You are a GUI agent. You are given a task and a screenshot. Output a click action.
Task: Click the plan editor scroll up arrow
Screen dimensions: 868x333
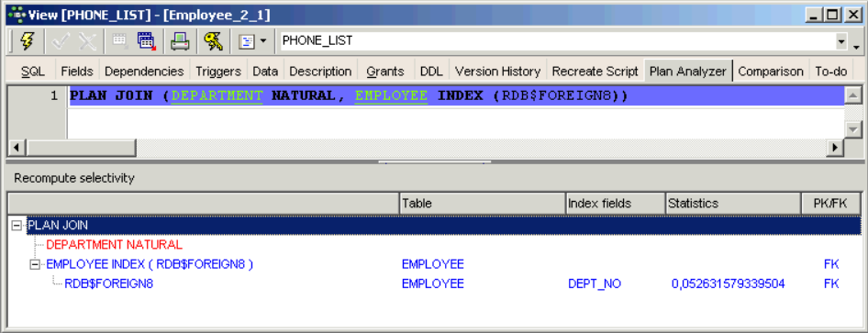click(x=853, y=94)
